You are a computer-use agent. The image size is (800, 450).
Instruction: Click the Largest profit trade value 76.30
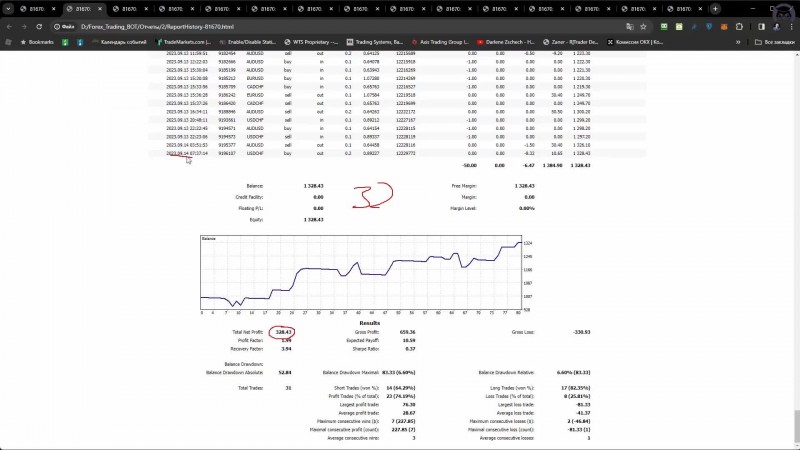(409, 405)
